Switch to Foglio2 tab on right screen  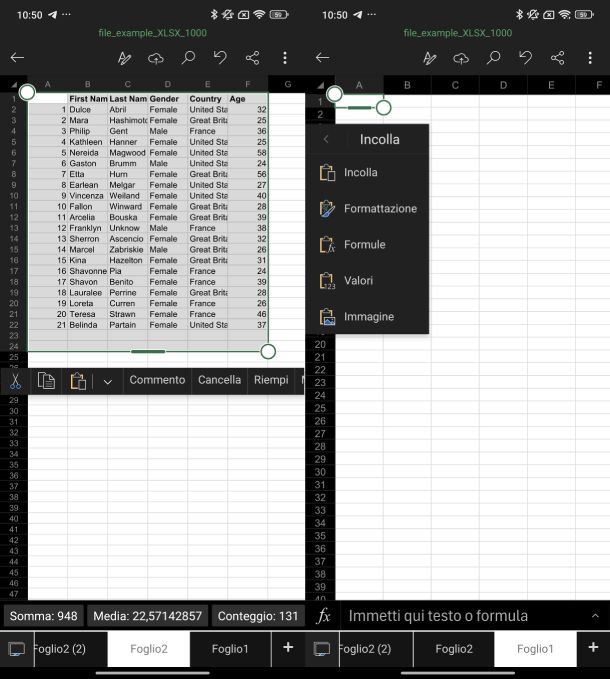tap(454, 649)
